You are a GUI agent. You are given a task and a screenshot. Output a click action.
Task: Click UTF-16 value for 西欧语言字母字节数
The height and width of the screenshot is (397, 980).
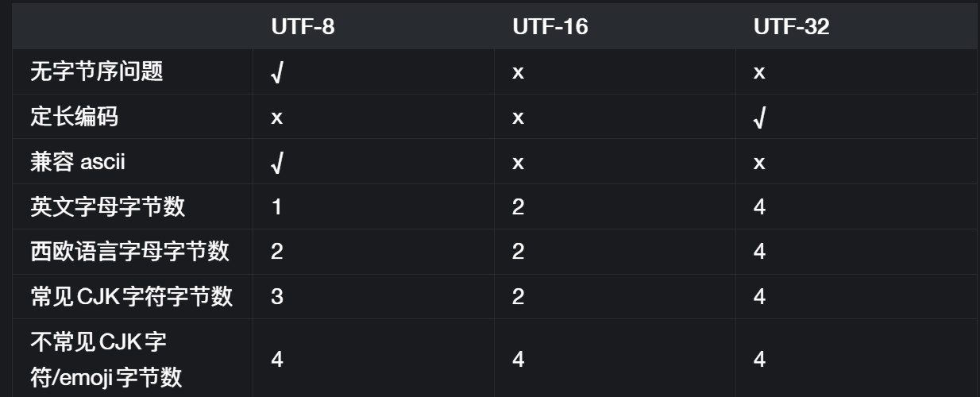518,252
